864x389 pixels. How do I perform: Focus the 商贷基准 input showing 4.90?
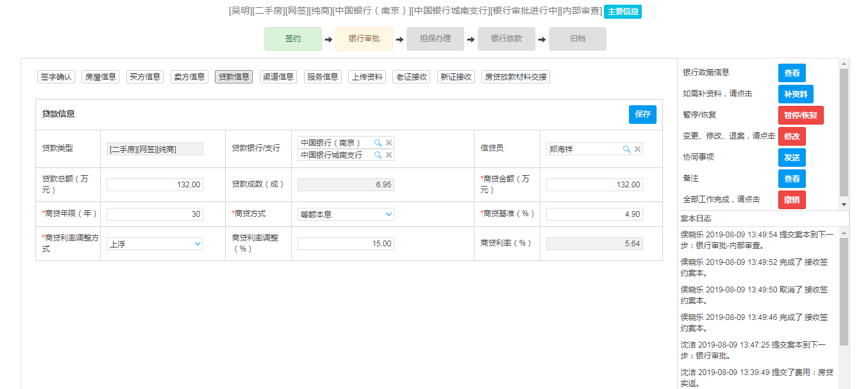(x=595, y=214)
